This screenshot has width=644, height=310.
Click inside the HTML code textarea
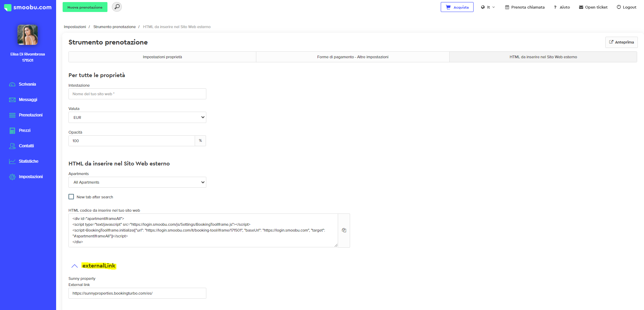[203, 230]
